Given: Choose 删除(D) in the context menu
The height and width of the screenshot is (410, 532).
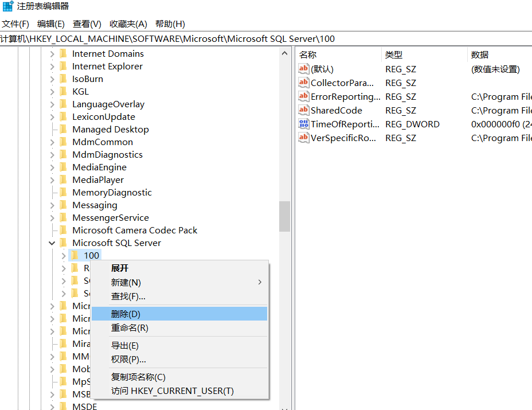Looking at the screenshot, I should click(x=179, y=314).
